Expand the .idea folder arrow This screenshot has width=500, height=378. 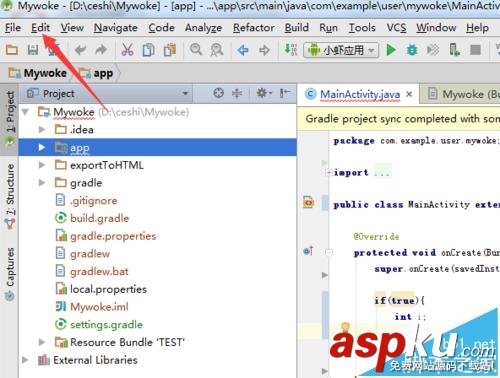click(x=42, y=129)
